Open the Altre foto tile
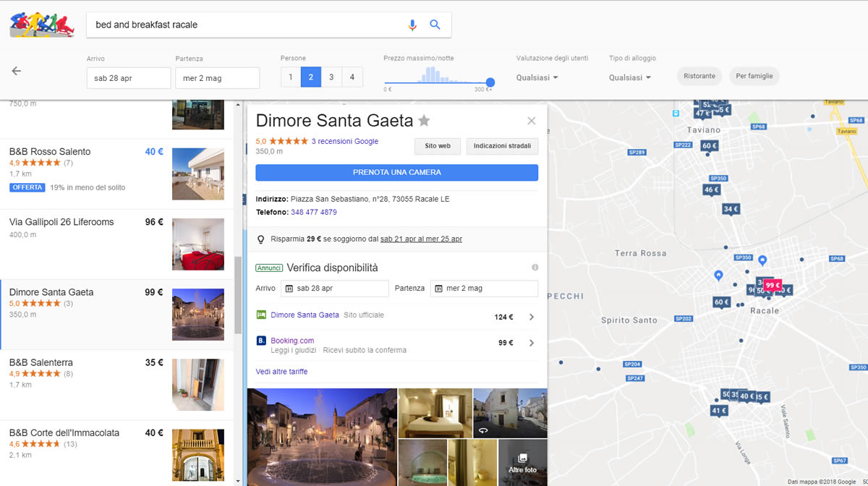Screen dimensions: 868x486 point(523,463)
